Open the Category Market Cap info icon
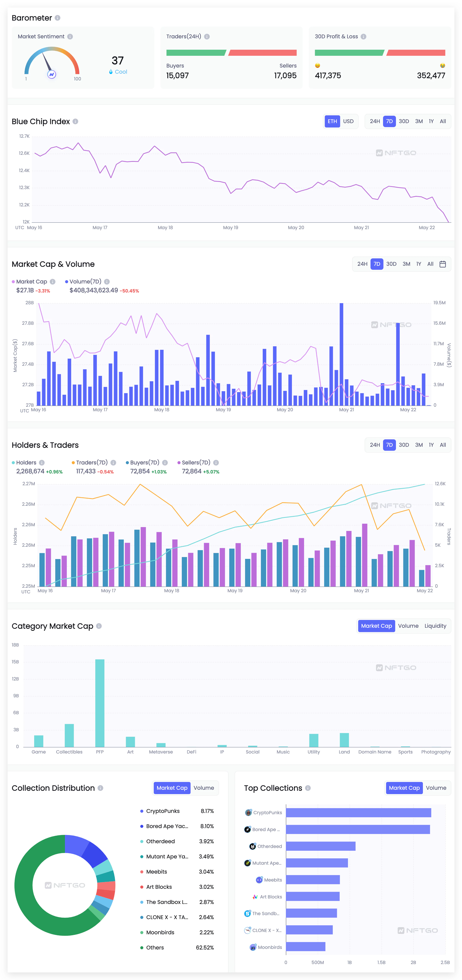Screen dimensions: 462x980 99,626
